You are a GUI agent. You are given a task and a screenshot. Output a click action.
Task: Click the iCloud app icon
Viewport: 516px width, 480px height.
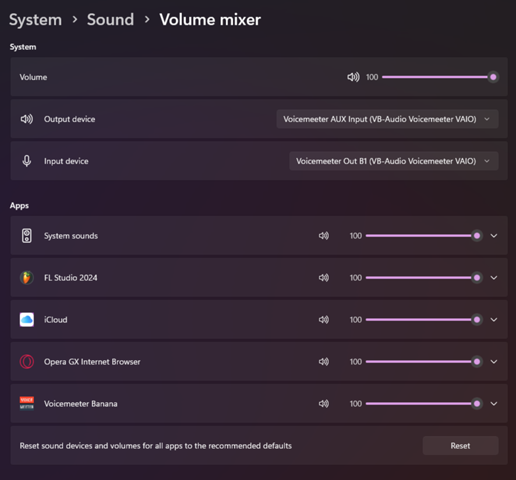pos(27,320)
